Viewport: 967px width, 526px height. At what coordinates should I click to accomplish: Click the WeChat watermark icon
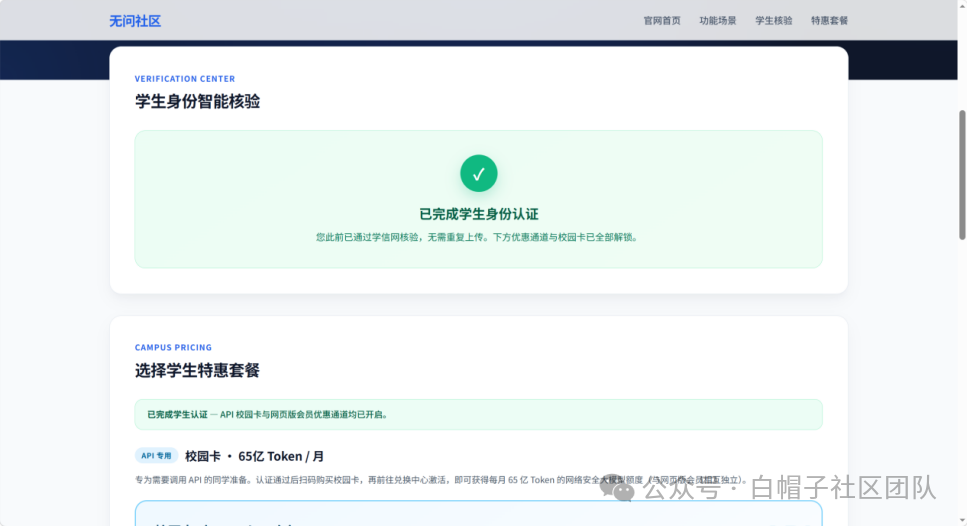pos(617,488)
